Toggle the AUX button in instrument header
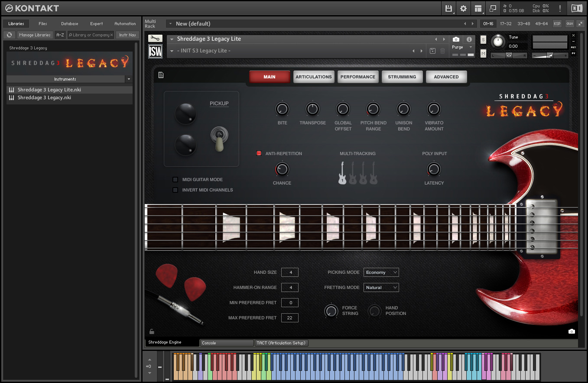Screen dimensions: 588x383 pos(573,47)
